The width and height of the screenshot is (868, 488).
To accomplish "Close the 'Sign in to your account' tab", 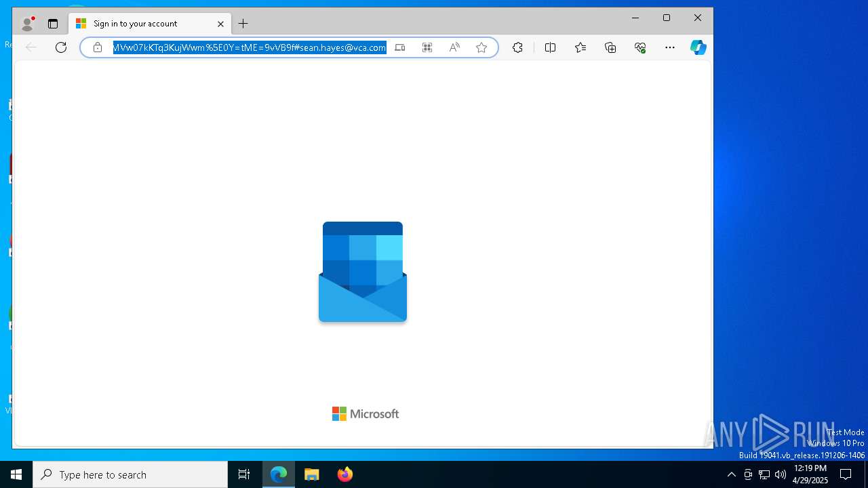I will 220,24.
